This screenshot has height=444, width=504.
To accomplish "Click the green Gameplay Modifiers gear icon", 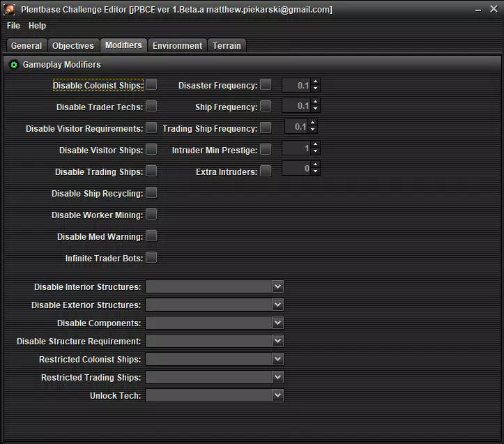I will click(x=14, y=65).
